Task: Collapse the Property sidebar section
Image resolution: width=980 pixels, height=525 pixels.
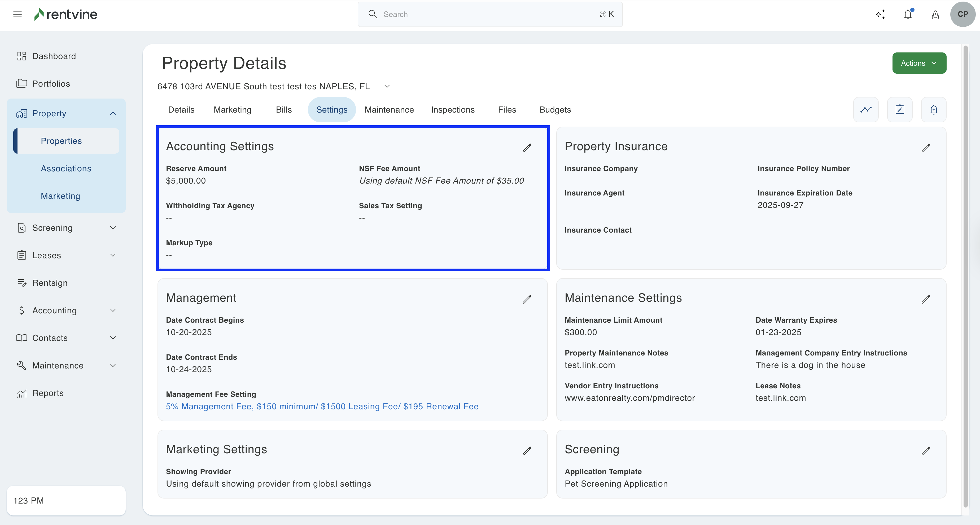Action: (x=113, y=113)
